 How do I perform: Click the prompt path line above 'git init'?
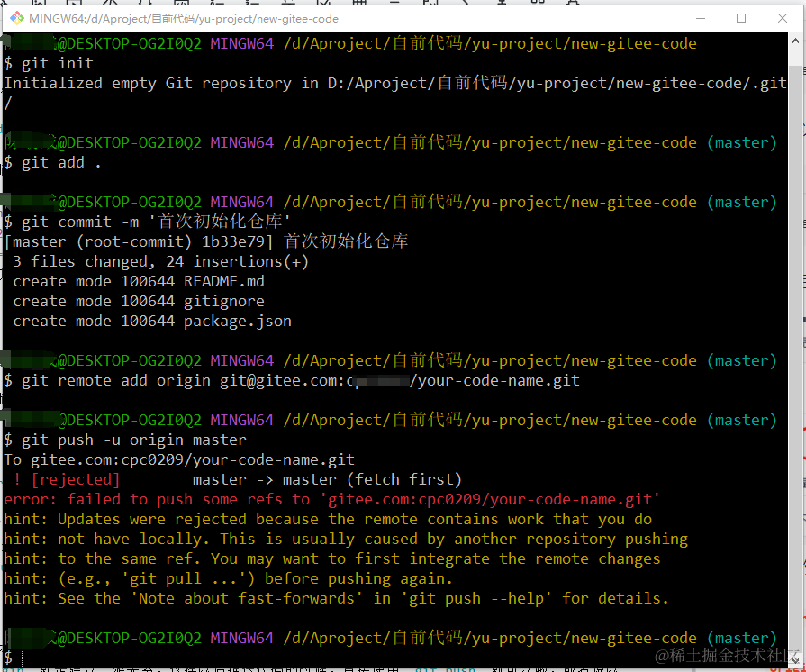coord(350,44)
